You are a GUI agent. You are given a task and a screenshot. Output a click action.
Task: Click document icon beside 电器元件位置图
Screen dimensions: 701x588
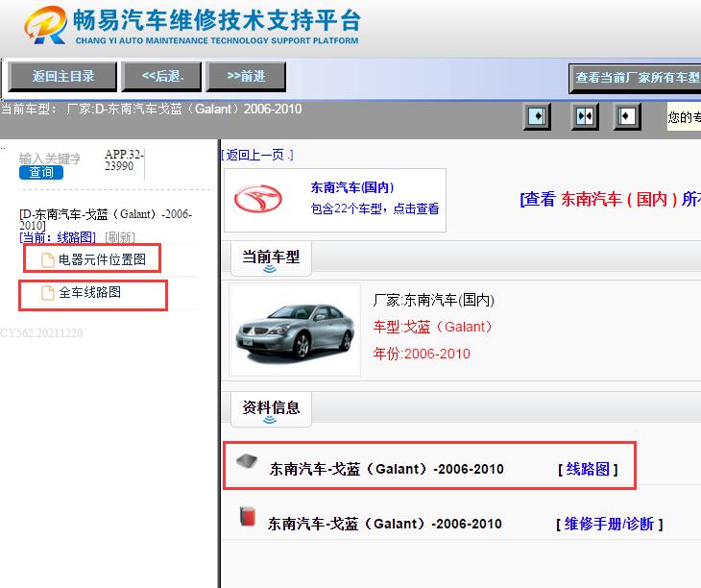tap(47, 259)
